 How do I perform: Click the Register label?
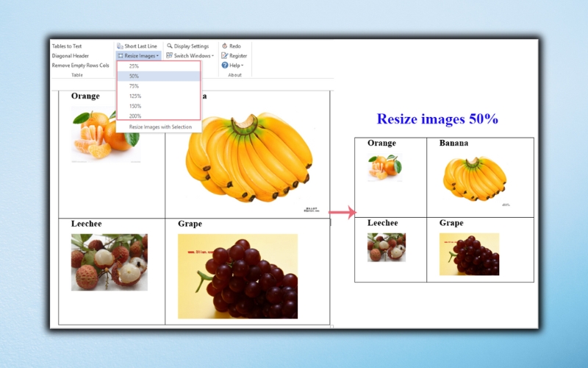238,56
